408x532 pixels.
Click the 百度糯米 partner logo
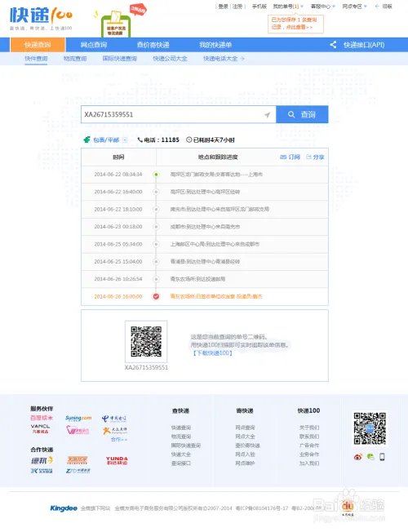tap(42, 418)
